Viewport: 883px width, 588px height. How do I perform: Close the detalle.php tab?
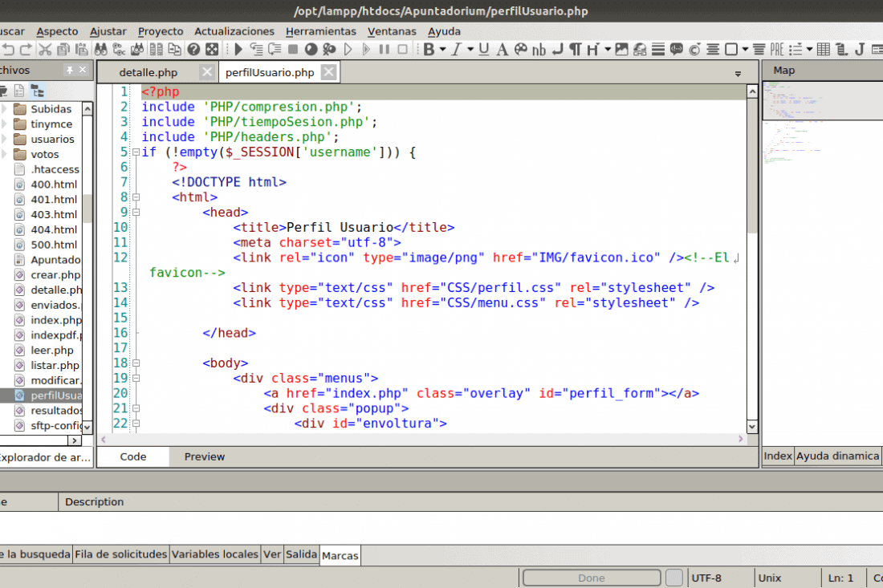(207, 71)
